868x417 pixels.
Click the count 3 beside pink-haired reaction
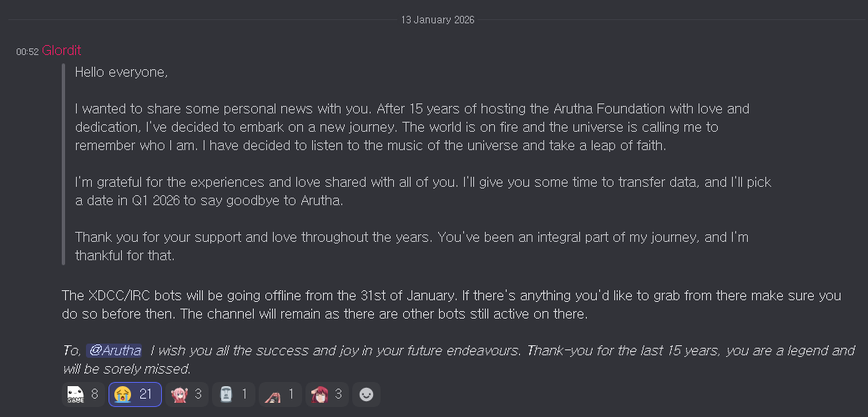pos(199,394)
